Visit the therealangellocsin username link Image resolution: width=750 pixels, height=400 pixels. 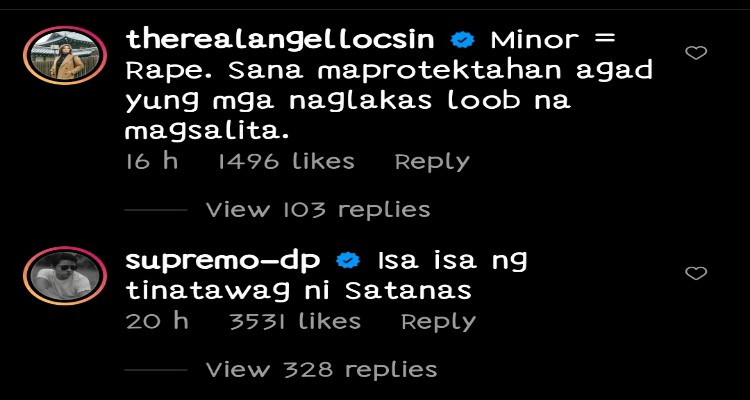[x=280, y=42]
